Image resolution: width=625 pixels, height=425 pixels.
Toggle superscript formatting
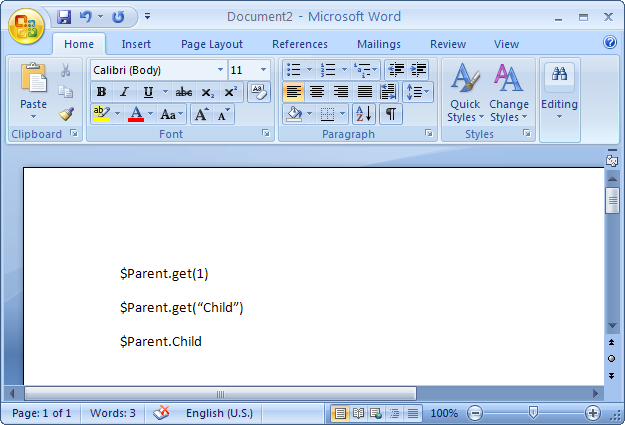[231, 92]
